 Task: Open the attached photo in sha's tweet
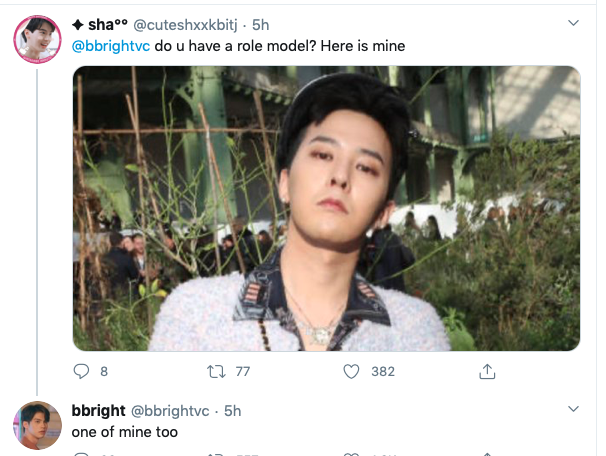(x=327, y=208)
